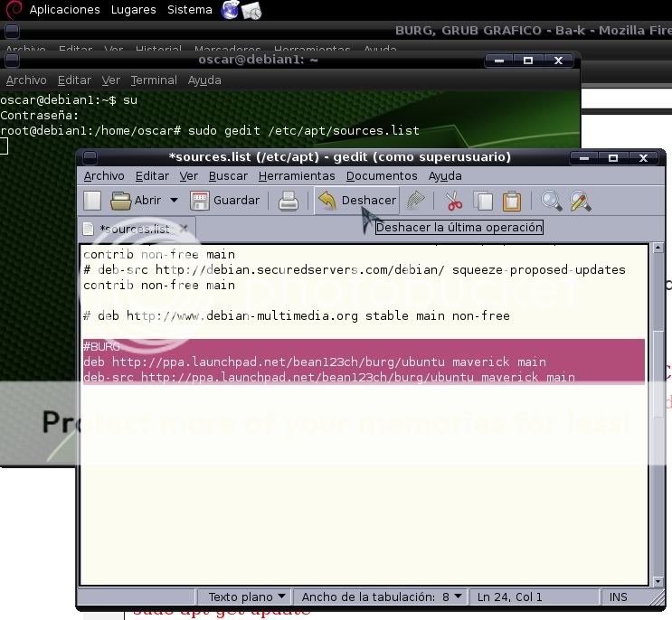Click the new document icon in gedit

92,201
